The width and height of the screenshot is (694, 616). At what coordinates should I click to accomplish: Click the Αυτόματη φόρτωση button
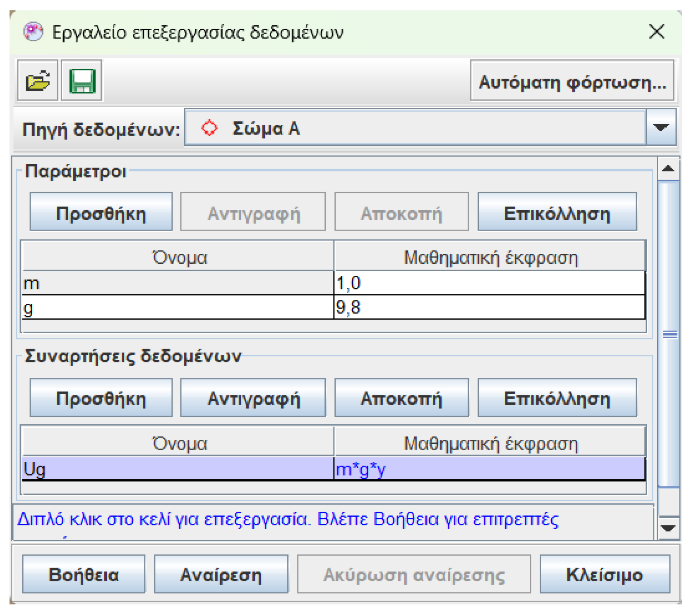click(x=573, y=83)
